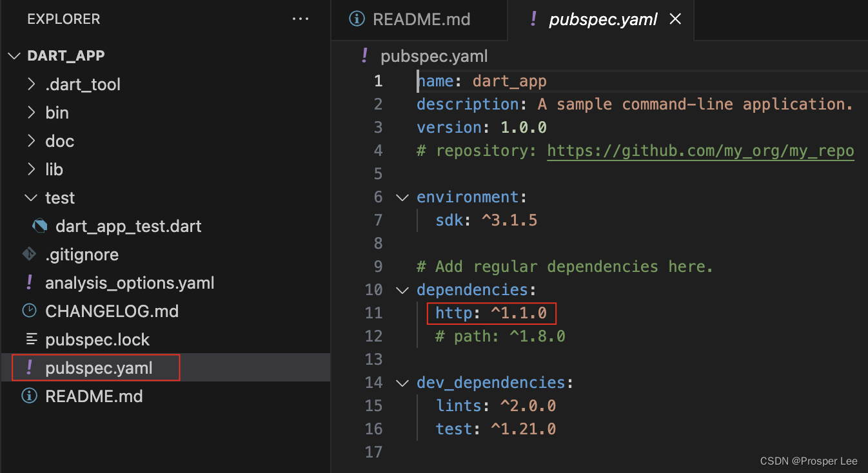Image resolution: width=868 pixels, height=473 pixels.
Task: Open analysis_options.yaml file
Action: pyautogui.click(x=130, y=283)
